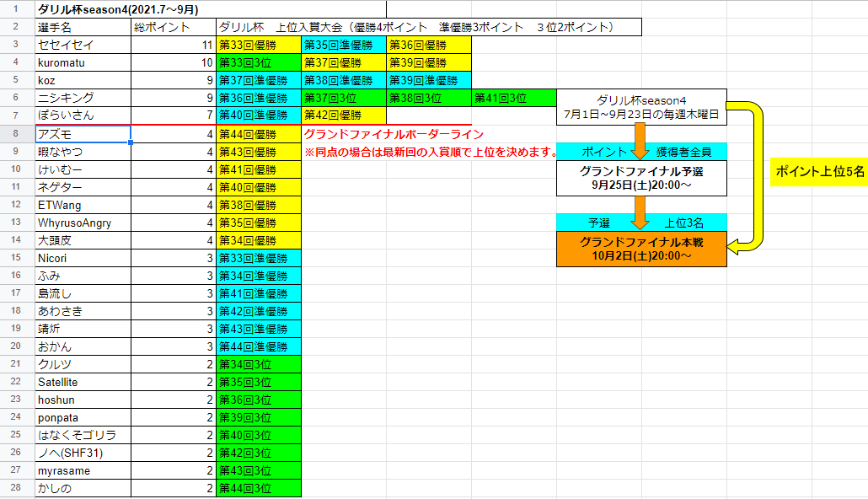Click the red tie-break note starting ※同点の場合
Image resolution: width=868 pixels, height=499 pixels.
431,152
